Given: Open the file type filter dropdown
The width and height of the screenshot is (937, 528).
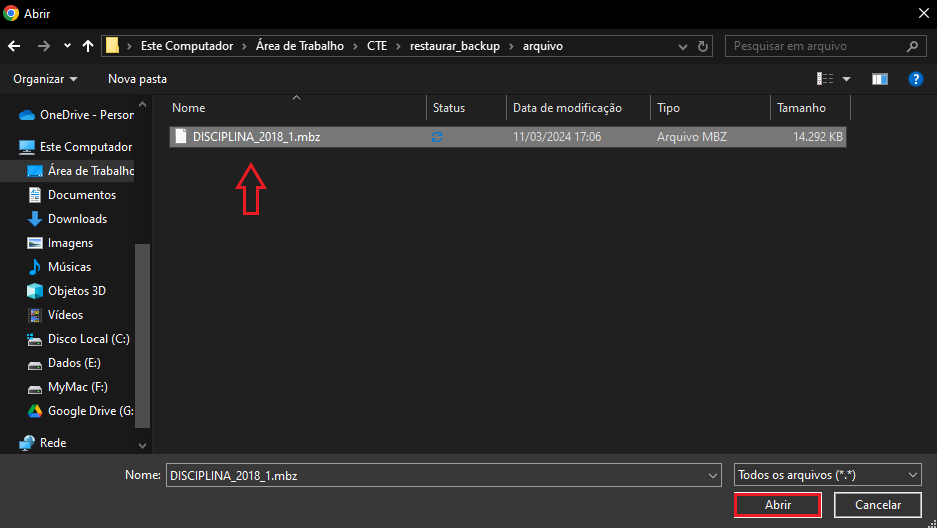Looking at the screenshot, I should (826, 475).
